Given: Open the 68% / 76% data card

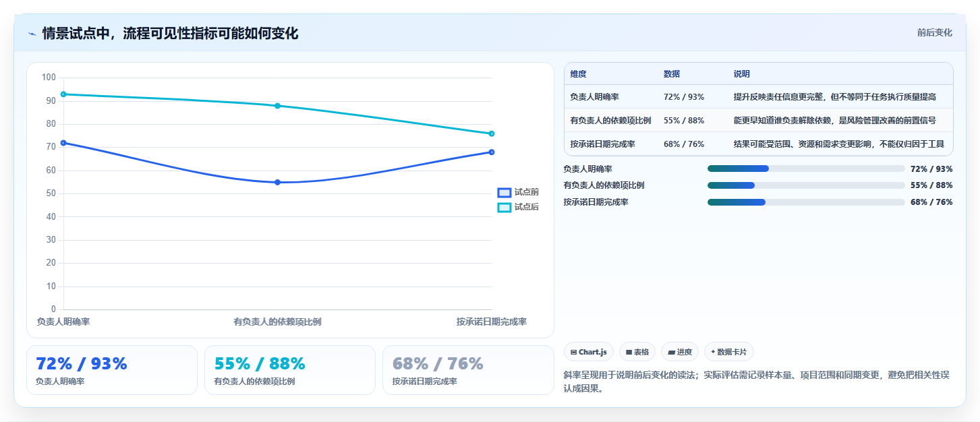Looking at the screenshot, I should pos(468,370).
